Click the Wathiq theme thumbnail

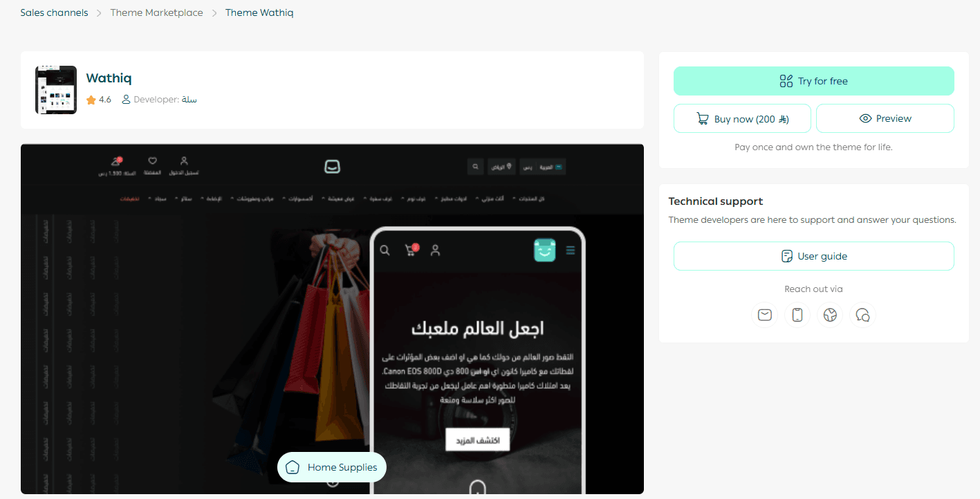point(56,90)
